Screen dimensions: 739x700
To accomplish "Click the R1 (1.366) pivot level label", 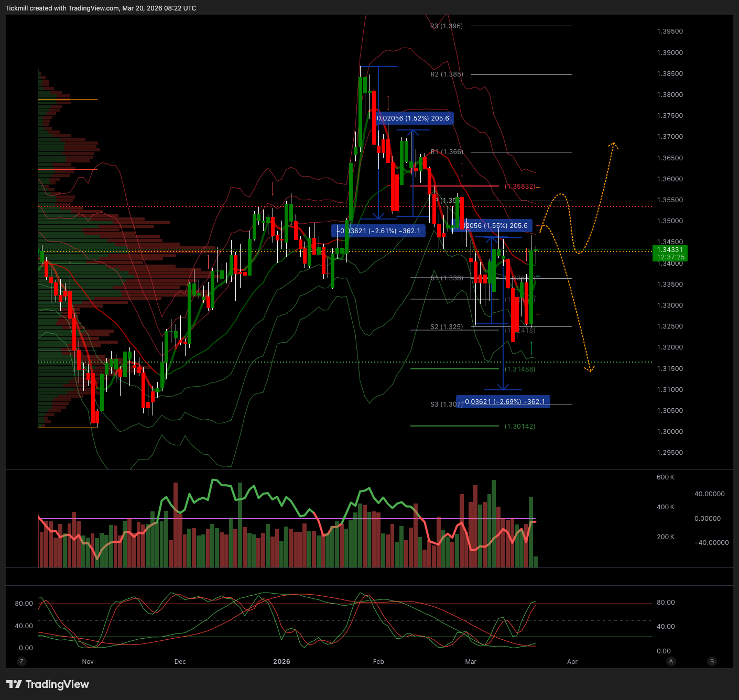I will coord(447,152).
